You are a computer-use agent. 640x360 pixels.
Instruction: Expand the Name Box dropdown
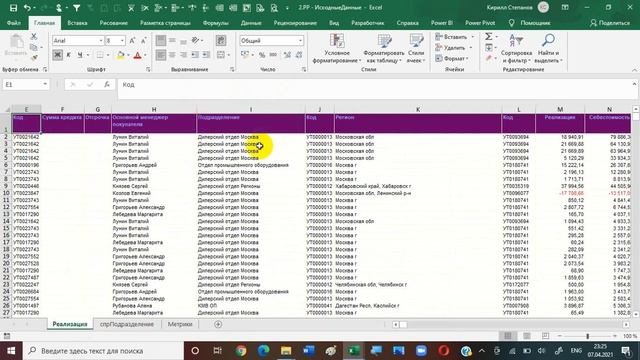(45, 84)
